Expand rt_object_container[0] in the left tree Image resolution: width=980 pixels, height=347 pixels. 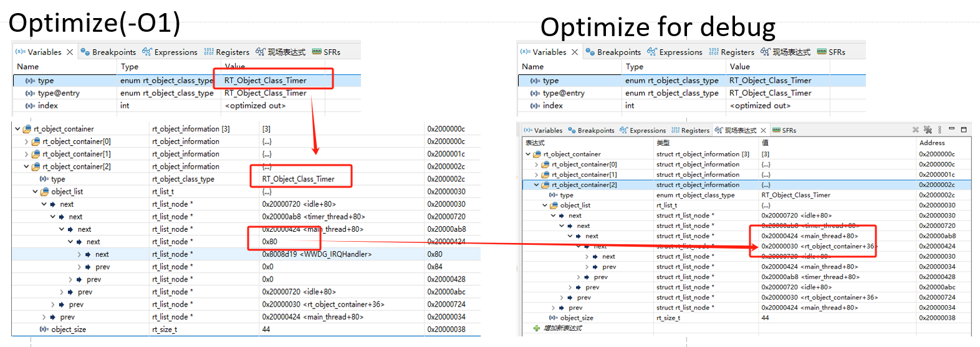tap(26, 142)
